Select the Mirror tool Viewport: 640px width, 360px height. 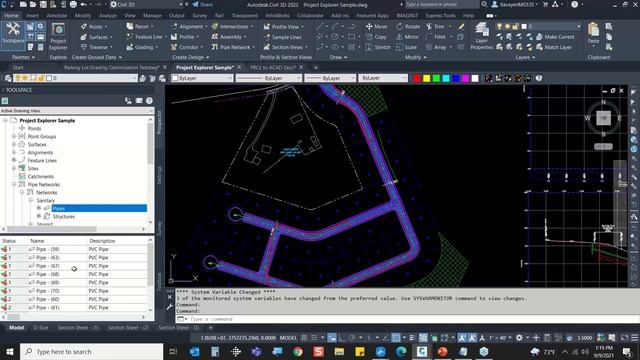[407, 37]
